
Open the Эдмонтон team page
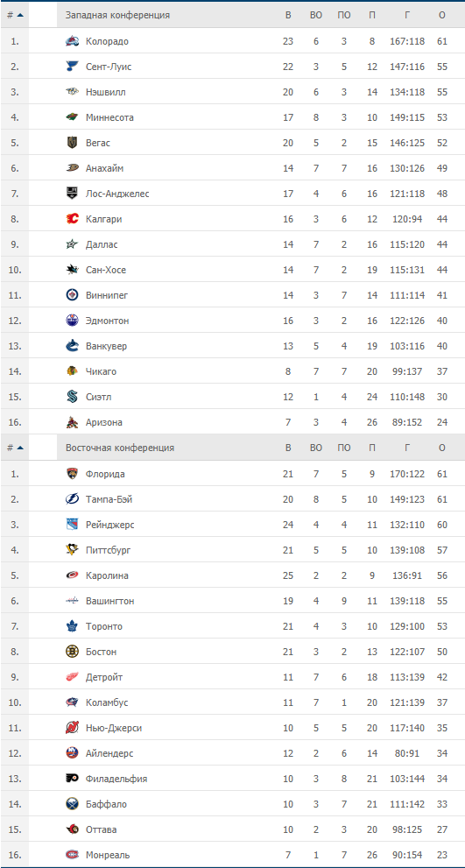[108, 321]
